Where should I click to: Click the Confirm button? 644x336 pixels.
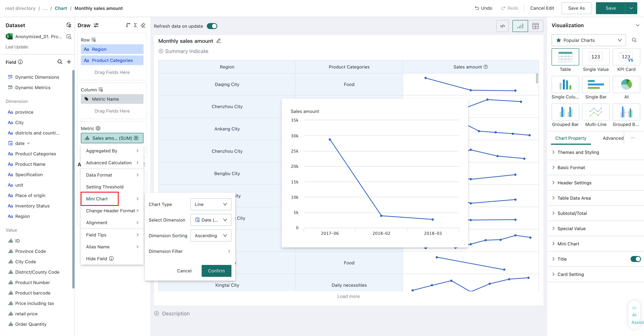pyautogui.click(x=216, y=271)
